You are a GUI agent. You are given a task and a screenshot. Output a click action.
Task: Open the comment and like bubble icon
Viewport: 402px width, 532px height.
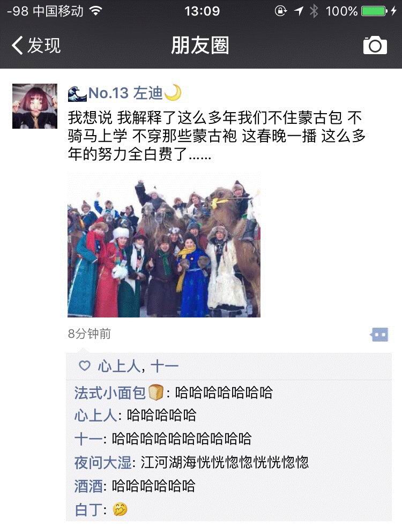coord(379,335)
